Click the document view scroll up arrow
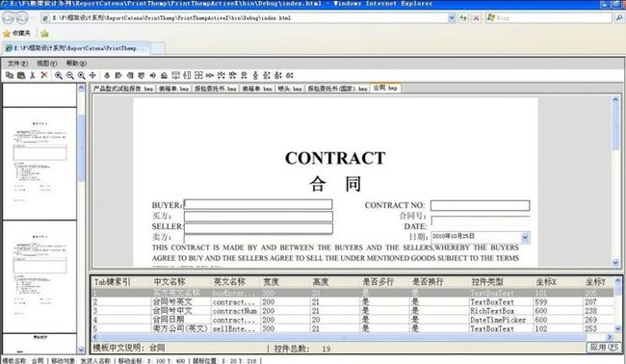This screenshot has height=364, width=626. [615, 99]
